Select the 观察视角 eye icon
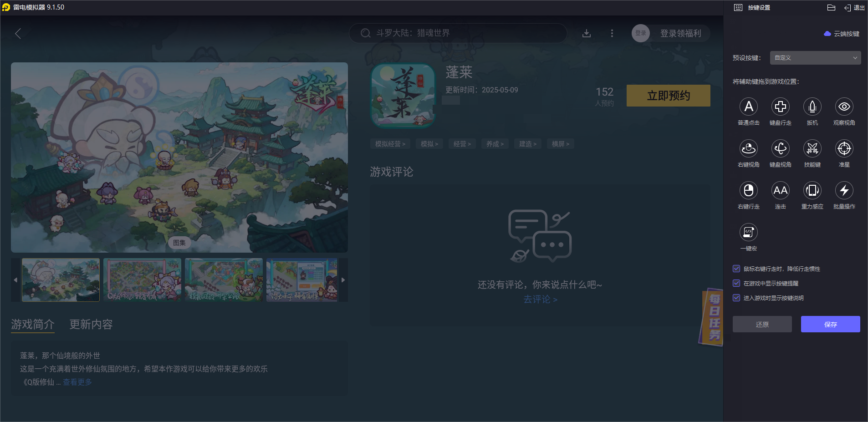Screen dimensions: 868x422 pos(844,107)
